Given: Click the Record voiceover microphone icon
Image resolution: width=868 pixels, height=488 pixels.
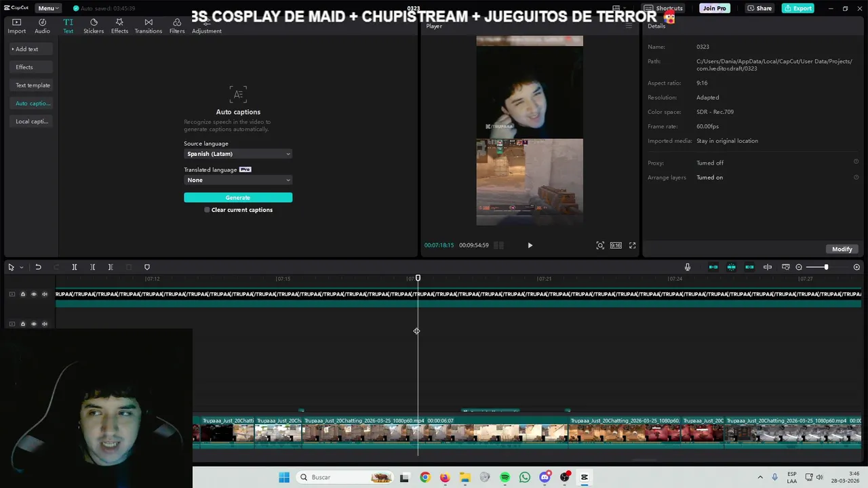Looking at the screenshot, I should 688,267.
